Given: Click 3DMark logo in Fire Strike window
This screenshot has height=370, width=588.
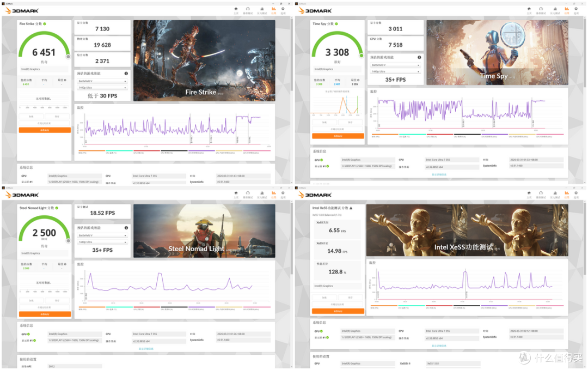Looking at the screenshot, I should tap(22, 10).
